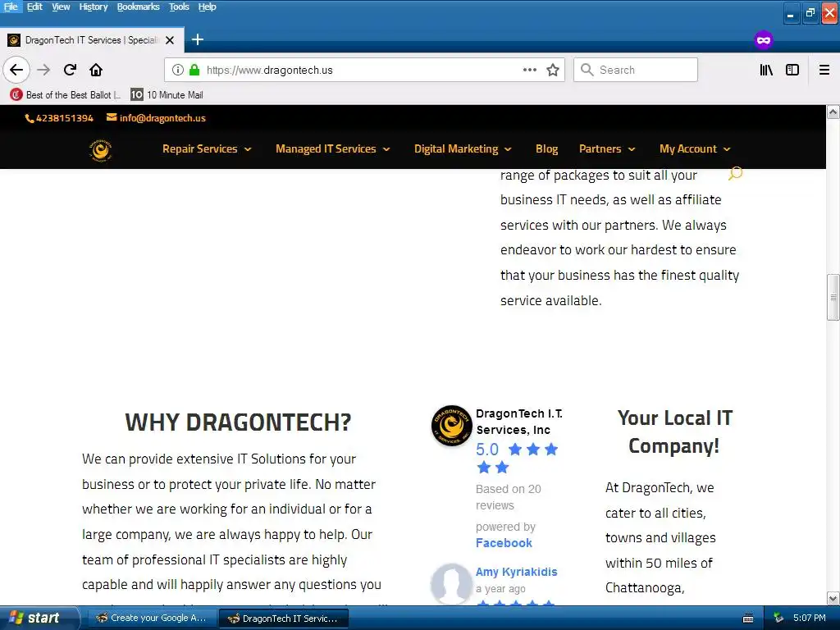Open the Edit menu
Screen dimensions: 840x630
pos(34,7)
